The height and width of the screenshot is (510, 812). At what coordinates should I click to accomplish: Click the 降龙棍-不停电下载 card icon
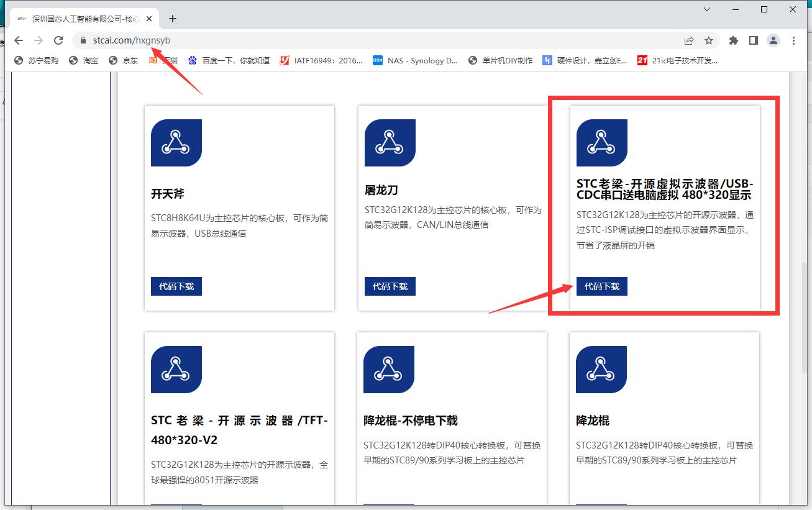389,370
